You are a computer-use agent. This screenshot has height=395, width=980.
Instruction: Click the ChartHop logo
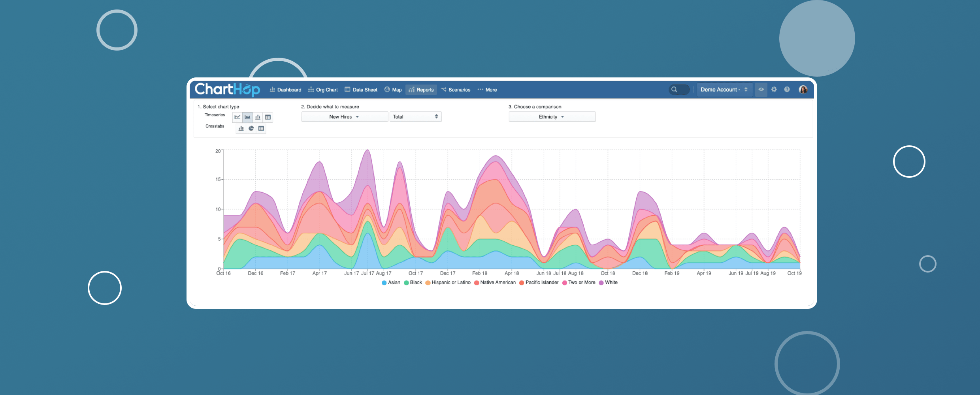point(227,90)
